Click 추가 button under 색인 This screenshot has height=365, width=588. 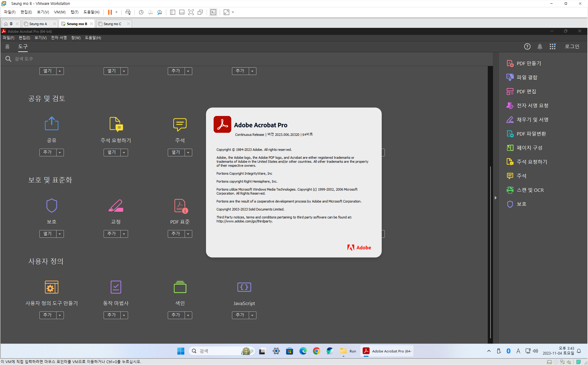[x=176, y=315]
